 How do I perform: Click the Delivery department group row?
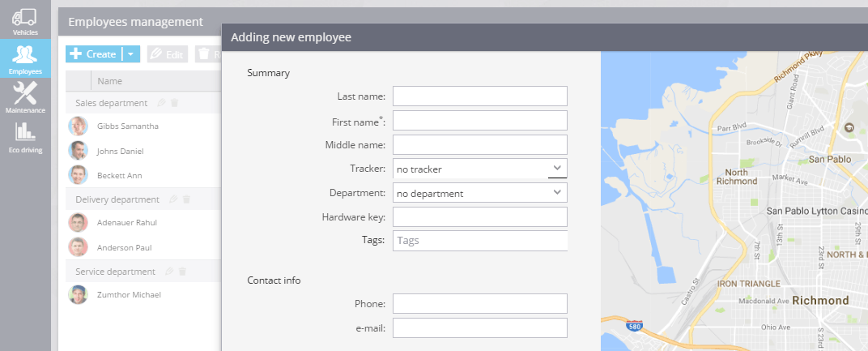[143, 199]
